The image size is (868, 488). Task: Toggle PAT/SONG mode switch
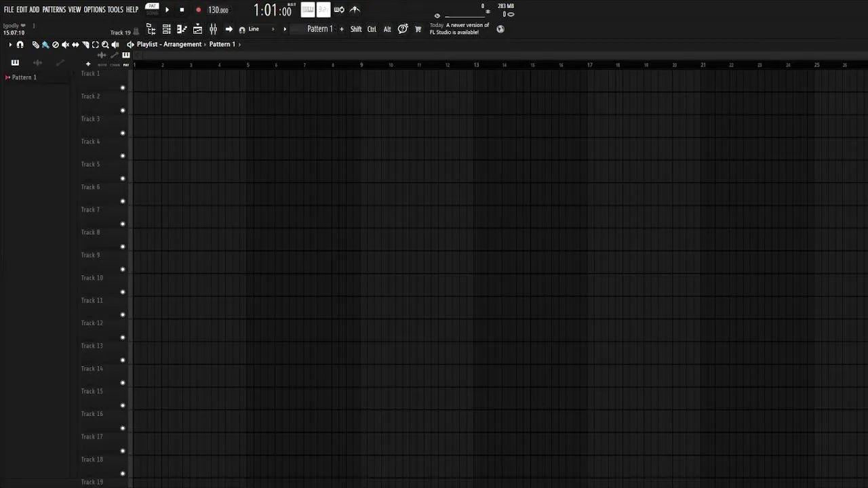pos(153,9)
